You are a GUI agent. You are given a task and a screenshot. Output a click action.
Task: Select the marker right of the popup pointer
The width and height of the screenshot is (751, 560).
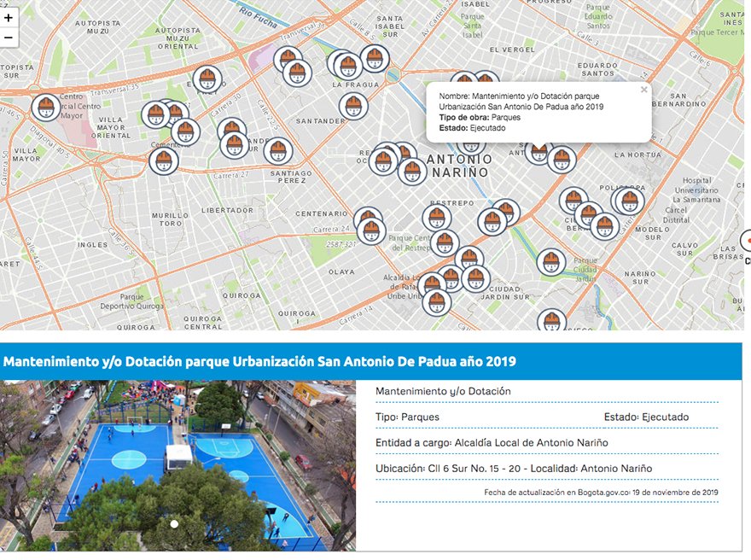(x=562, y=160)
